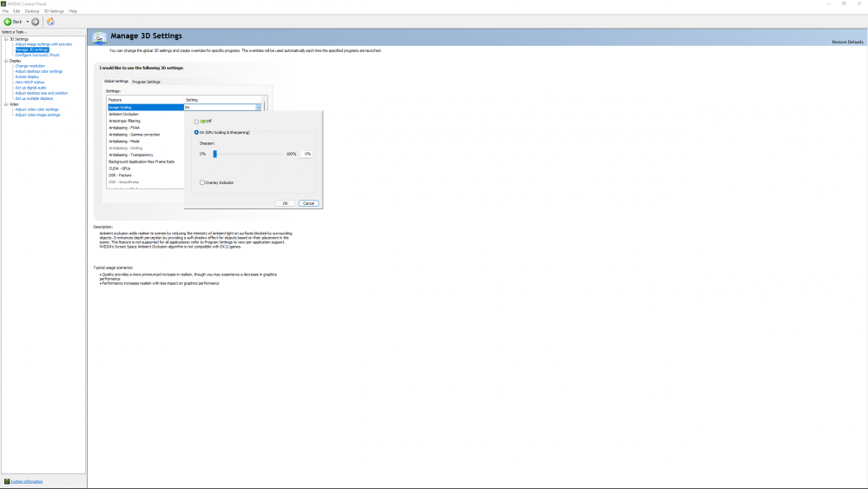The width and height of the screenshot is (868, 489).
Task: Open the File menu
Action: coord(5,11)
